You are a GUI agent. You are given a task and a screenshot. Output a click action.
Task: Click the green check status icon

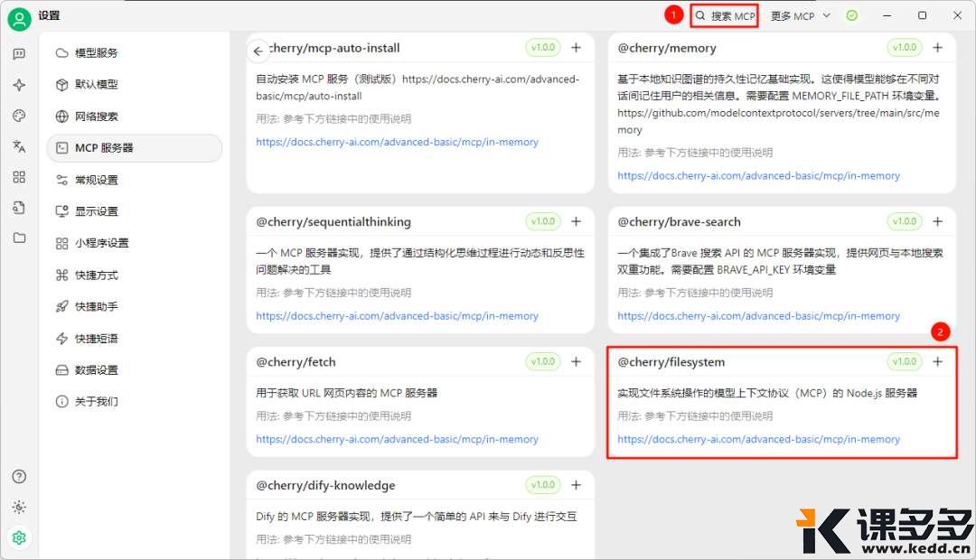coord(852,15)
